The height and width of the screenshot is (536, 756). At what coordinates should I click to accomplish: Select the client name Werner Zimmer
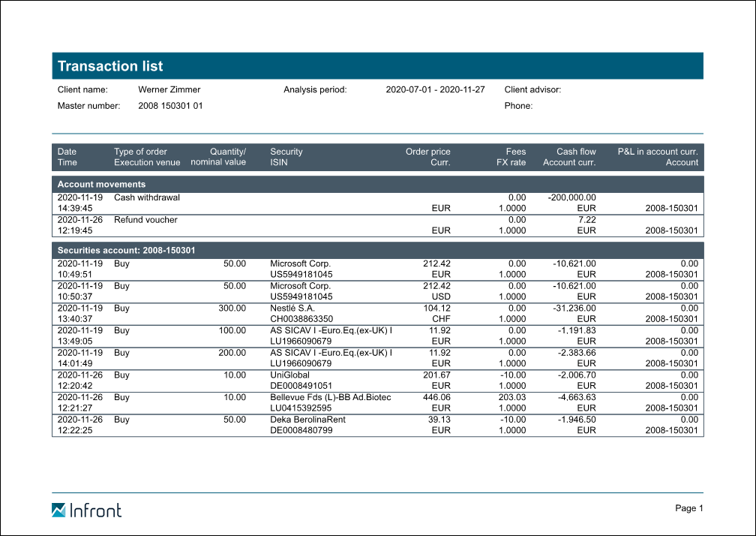tap(169, 89)
